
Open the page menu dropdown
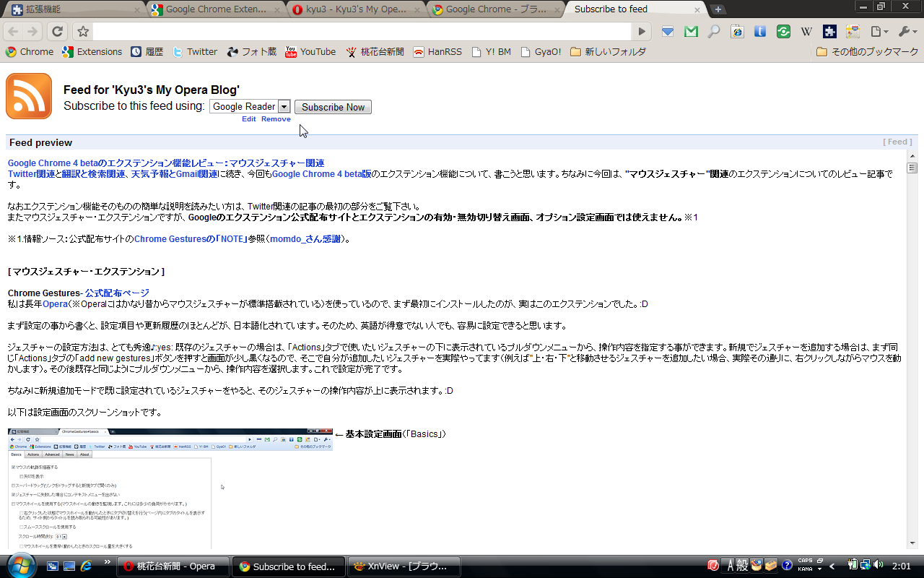(x=879, y=32)
